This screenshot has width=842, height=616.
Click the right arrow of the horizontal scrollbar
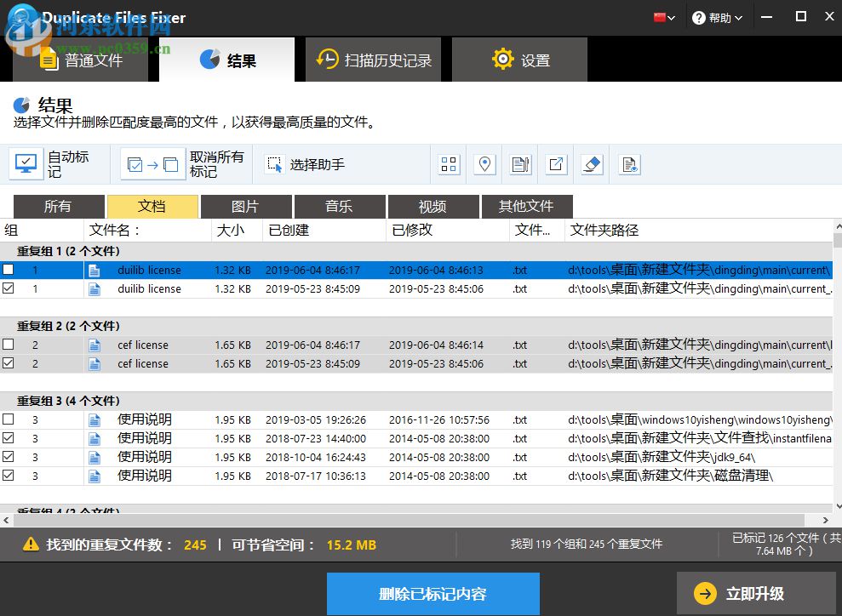825,520
